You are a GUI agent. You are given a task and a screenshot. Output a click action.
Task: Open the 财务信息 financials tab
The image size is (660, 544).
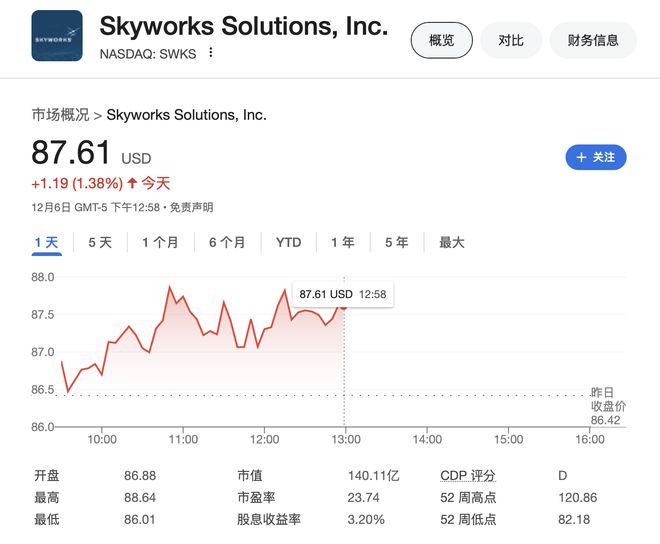pos(593,40)
